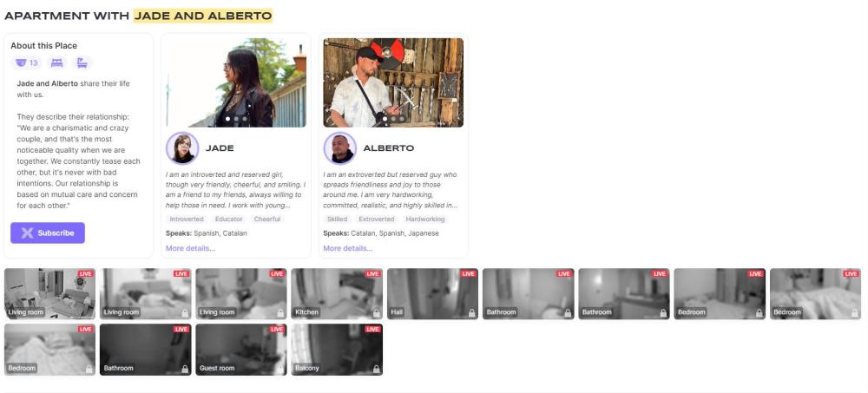Click the lock icon on the Hall camera
This screenshot has height=393, width=868.
click(x=471, y=312)
